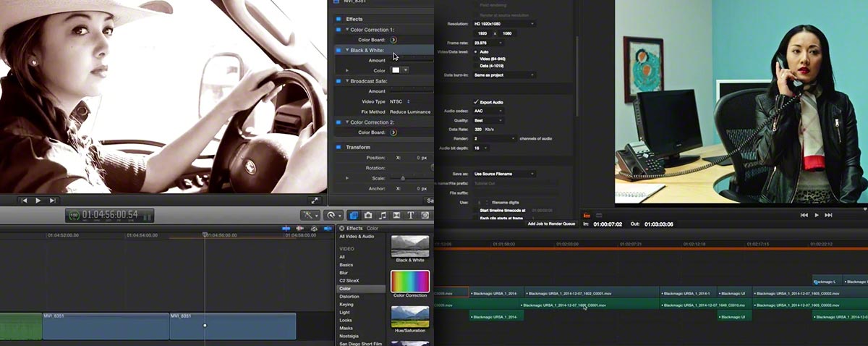
Task: Select the Distortion effects category
Action: [349, 297]
